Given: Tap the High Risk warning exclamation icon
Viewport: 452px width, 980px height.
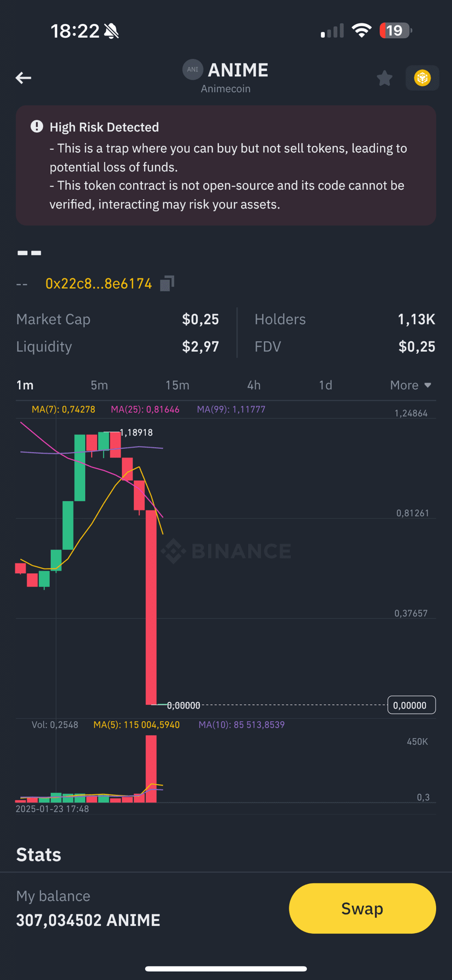Looking at the screenshot, I should pyautogui.click(x=37, y=127).
